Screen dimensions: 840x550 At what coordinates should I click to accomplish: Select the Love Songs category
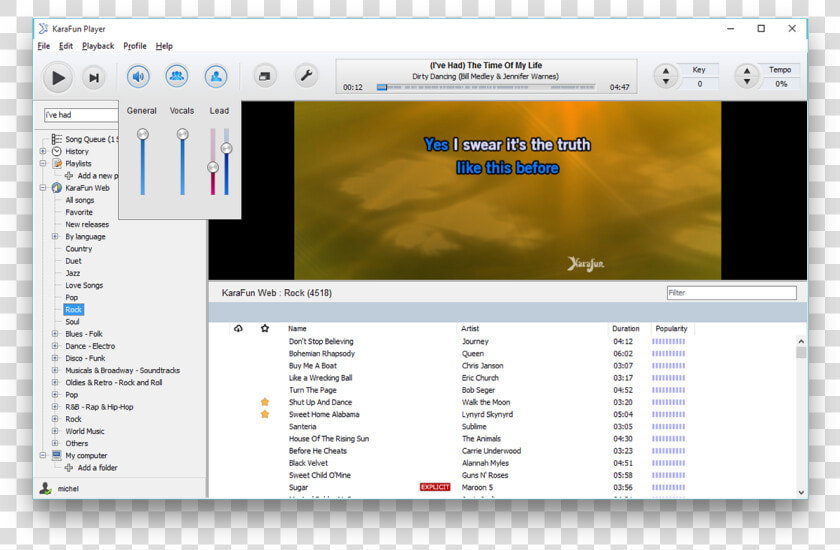(x=84, y=285)
